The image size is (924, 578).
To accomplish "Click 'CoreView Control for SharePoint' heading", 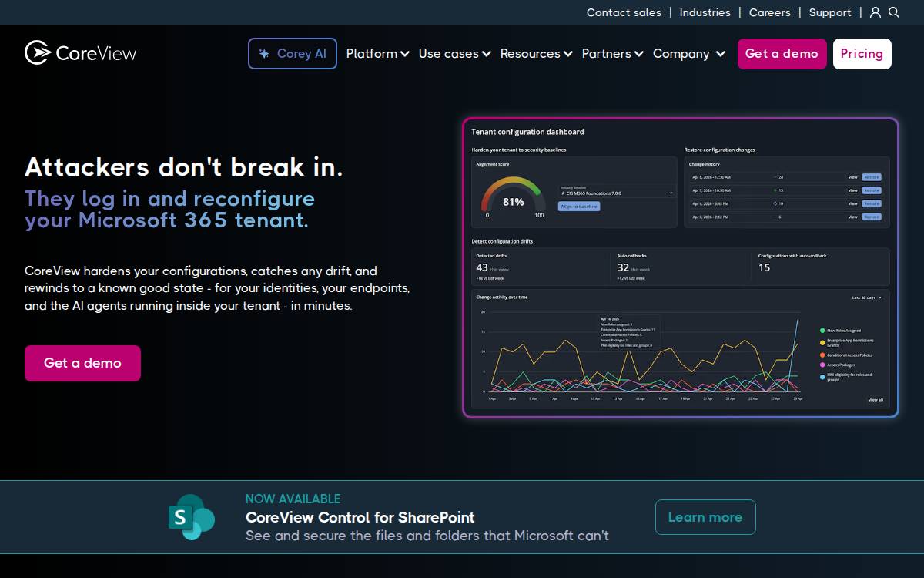I will pos(360,517).
